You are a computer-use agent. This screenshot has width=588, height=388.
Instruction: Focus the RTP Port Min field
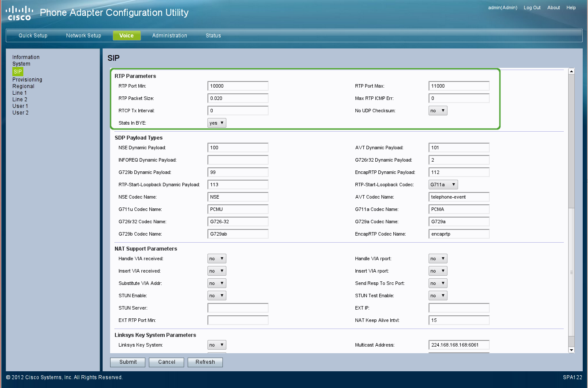tap(238, 86)
